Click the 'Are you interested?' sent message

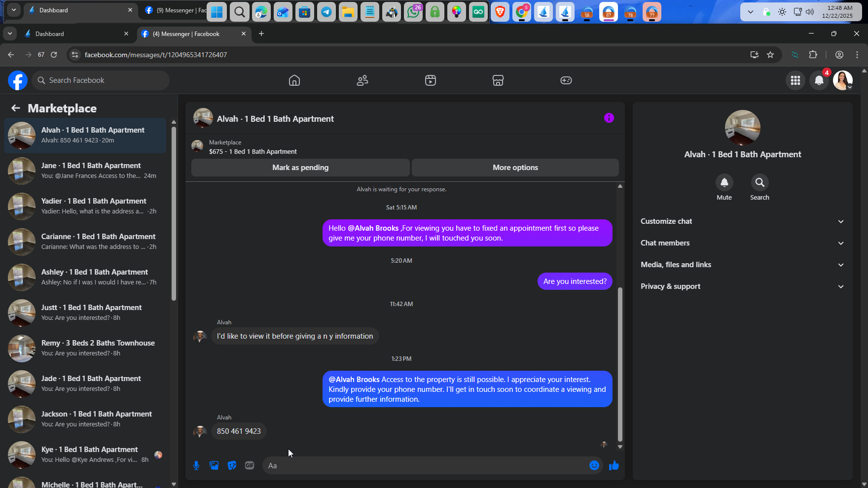coord(575,281)
